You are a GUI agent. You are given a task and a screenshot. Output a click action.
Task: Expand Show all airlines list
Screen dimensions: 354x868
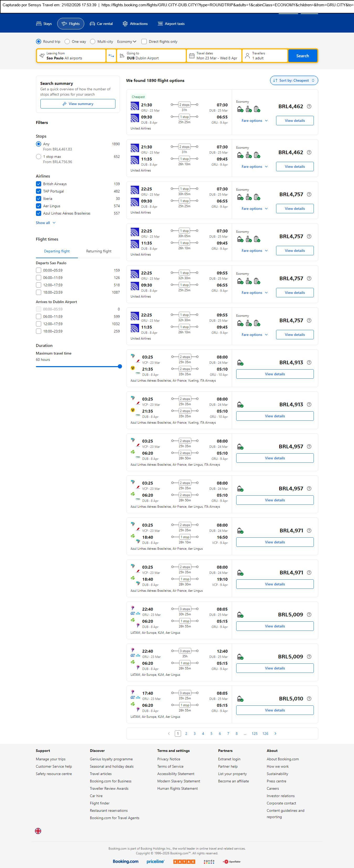pyautogui.click(x=45, y=223)
